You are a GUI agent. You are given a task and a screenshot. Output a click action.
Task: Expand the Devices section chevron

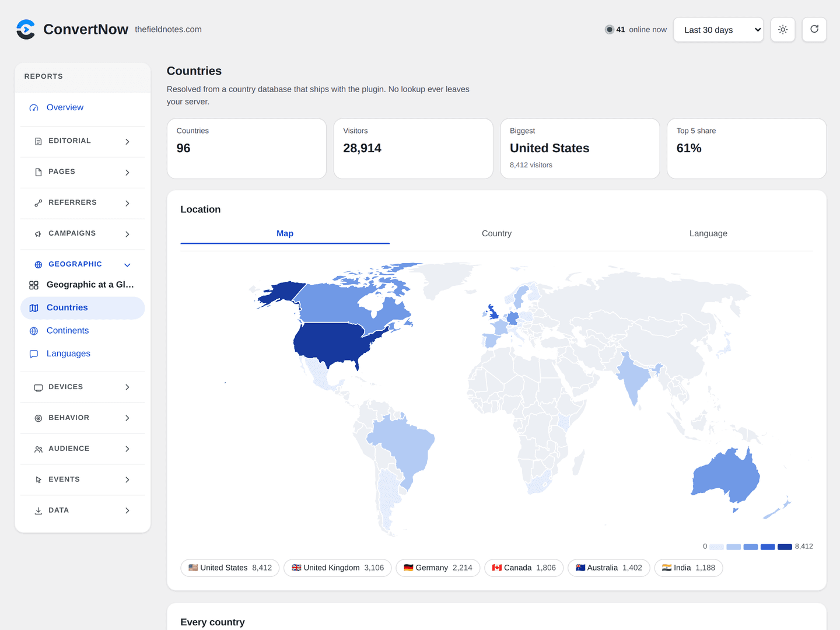click(x=127, y=387)
